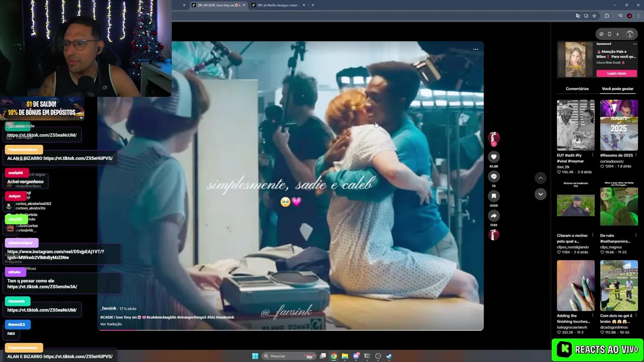Click the dicadogordinhoo author name
This screenshot has width=644, height=362.
click(614, 327)
